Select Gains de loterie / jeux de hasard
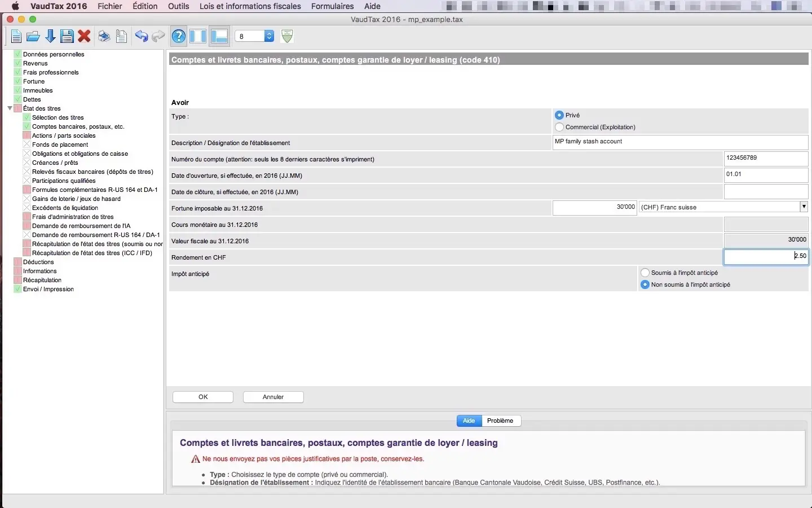812x508 pixels. coord(76,199)
